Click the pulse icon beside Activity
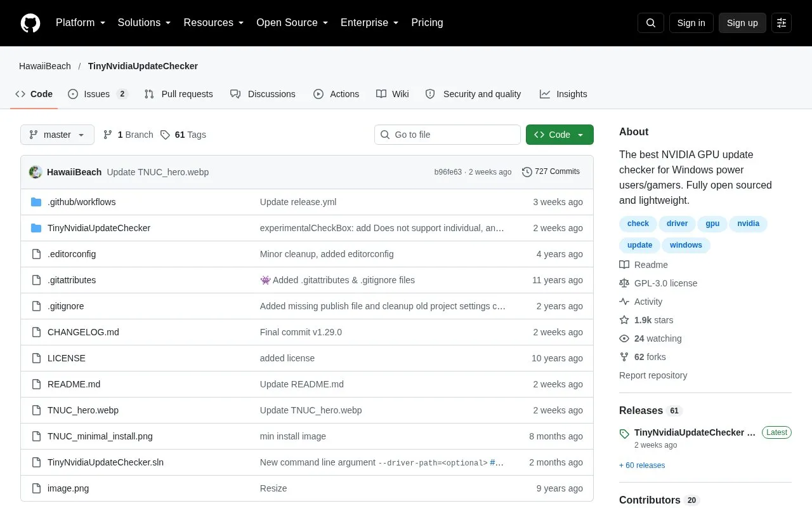812x508 pixels. tap(624, 302)
